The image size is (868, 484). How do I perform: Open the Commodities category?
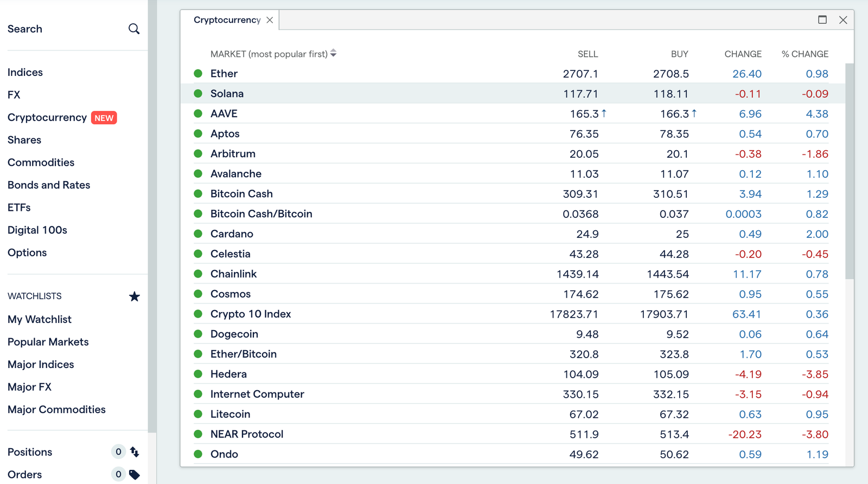[x=41, y=163]
